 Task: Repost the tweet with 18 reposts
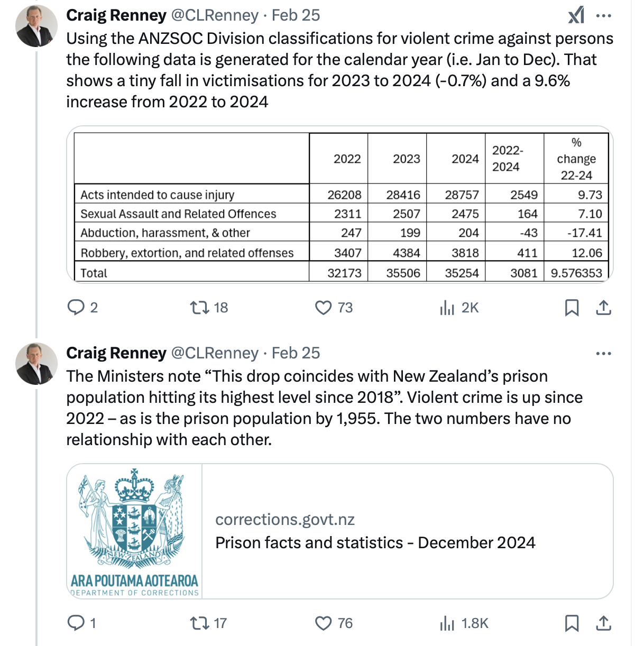pos(200,307)
